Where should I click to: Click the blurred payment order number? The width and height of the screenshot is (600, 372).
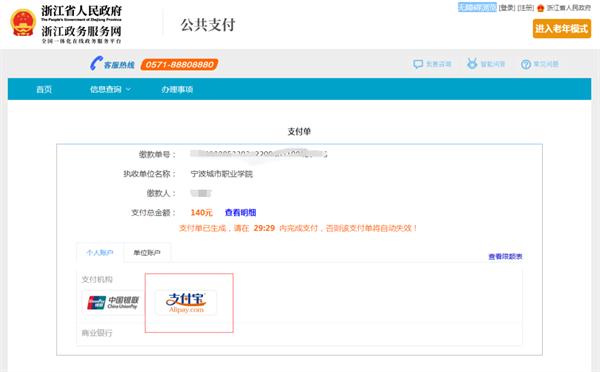point(259,154)
